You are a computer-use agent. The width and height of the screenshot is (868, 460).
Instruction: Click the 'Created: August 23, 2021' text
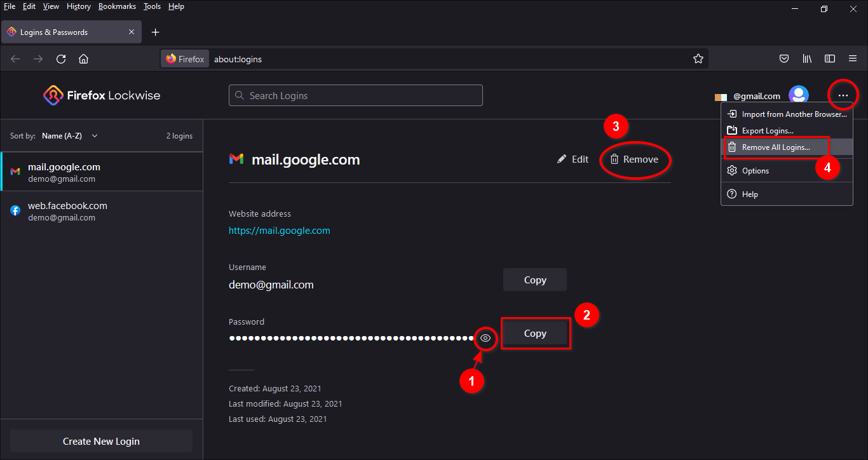(x=275, y=388)
